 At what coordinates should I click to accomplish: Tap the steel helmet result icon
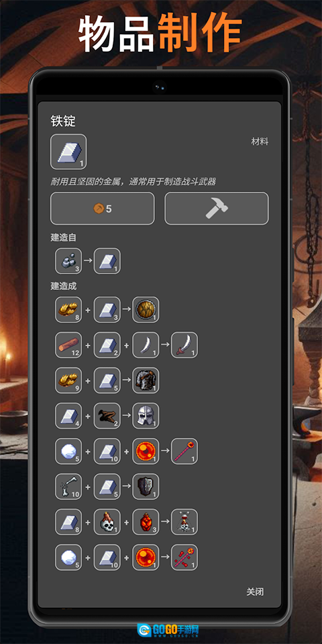coord(146,416)
